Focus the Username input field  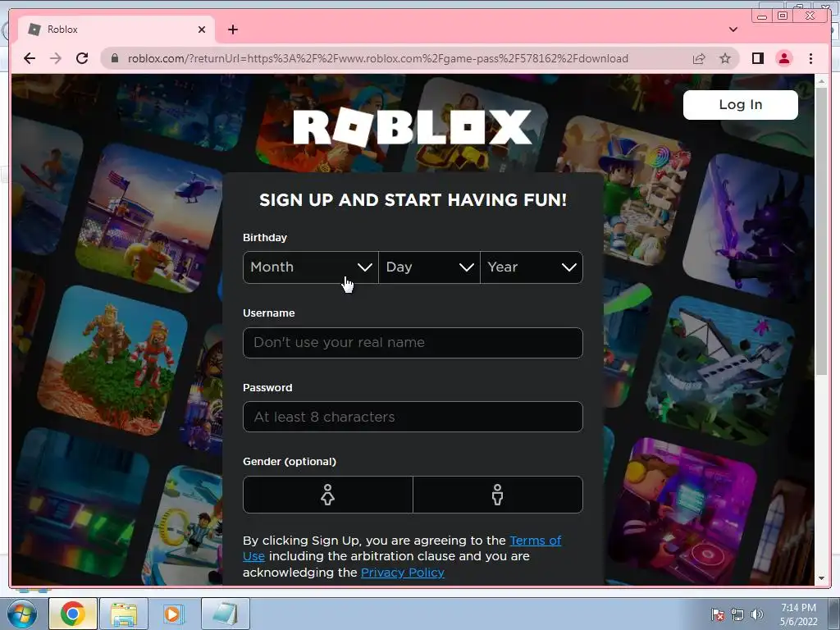coord(413,343)
